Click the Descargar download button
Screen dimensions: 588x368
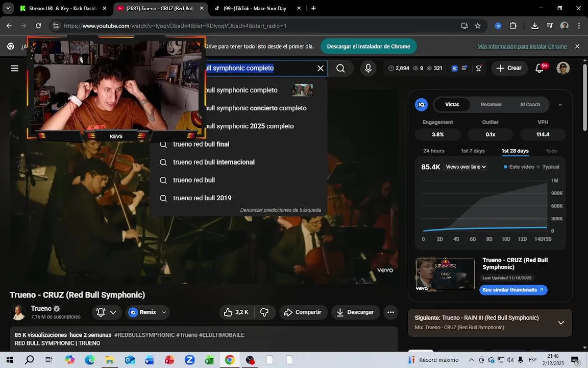point(355,312)
